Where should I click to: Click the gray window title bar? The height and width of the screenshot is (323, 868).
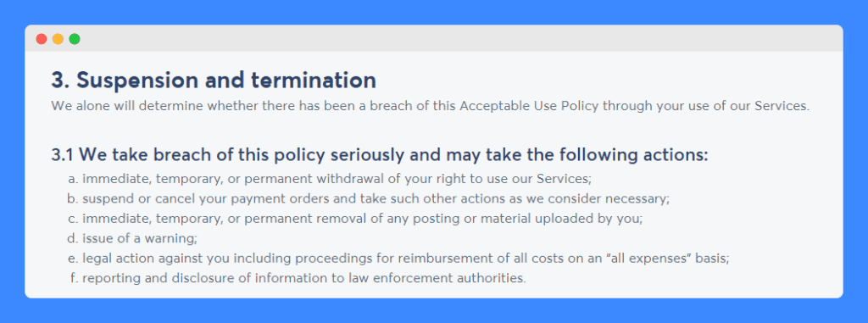point(434,38)
